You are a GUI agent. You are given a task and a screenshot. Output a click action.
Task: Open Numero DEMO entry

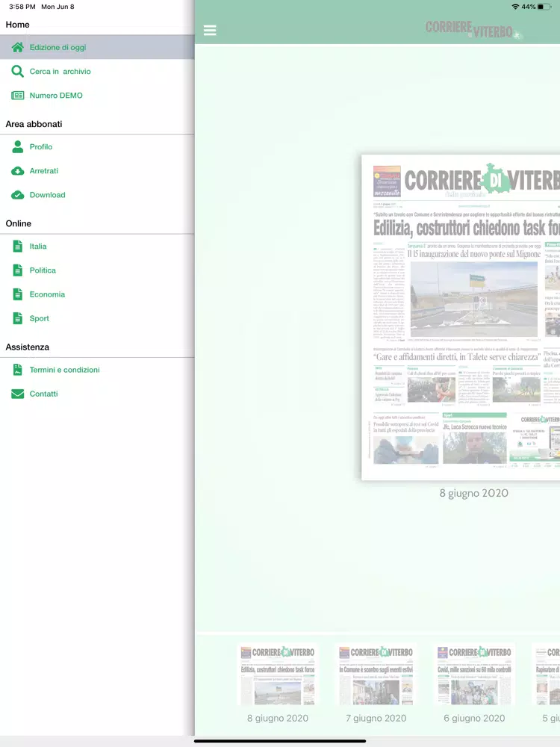97,96
